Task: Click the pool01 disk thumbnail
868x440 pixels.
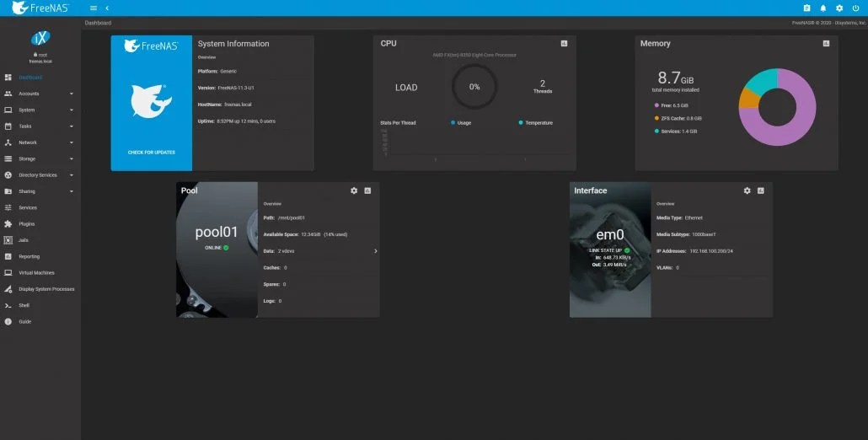Action: pos(217,250)
